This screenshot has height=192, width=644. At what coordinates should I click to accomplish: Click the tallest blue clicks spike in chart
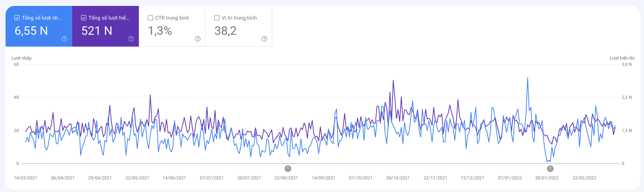[x=527, y=78]
